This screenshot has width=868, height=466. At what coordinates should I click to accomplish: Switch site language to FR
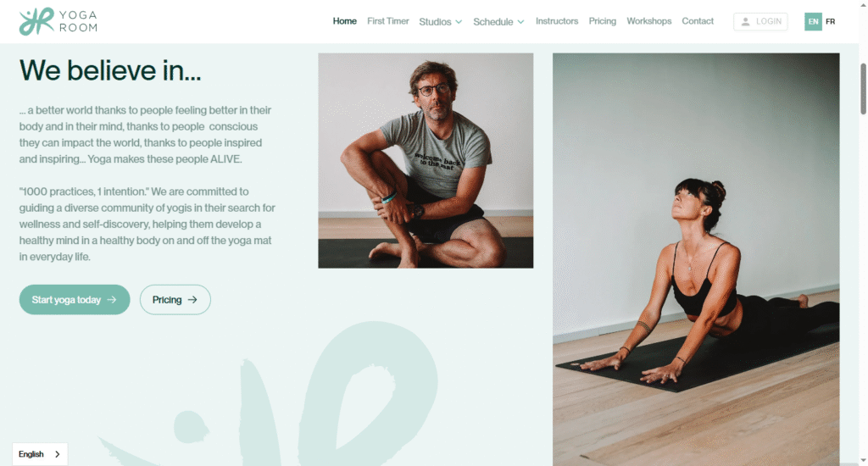tap(831, 21)
